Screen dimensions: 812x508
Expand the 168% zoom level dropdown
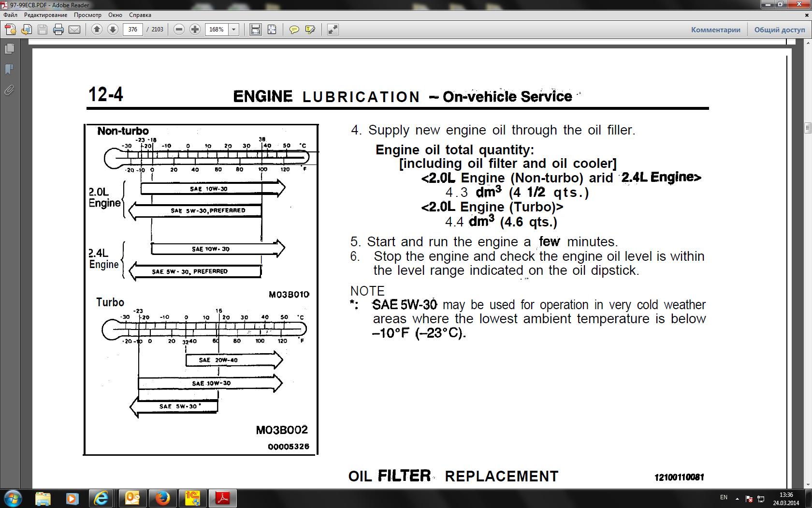pyautogui.click(x=233, y=30)
